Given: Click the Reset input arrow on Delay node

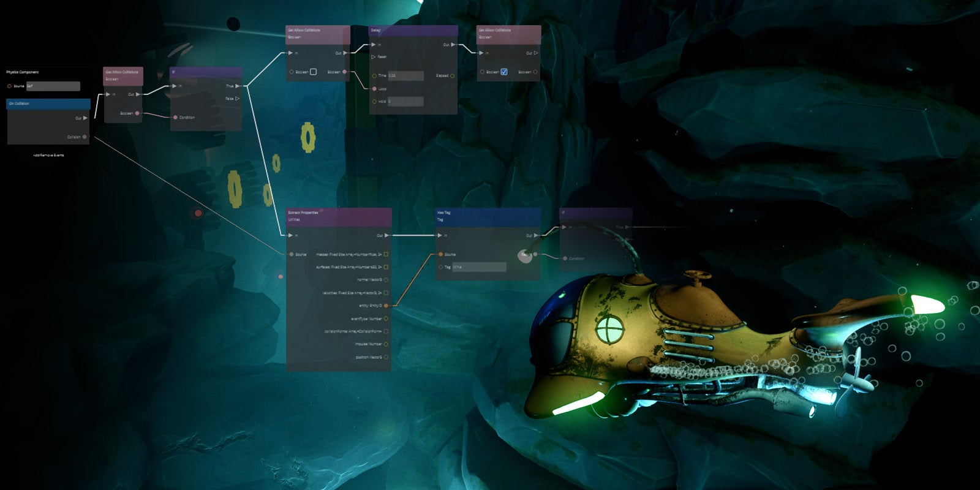Looking at the screenshot, I should pos(374,57).
